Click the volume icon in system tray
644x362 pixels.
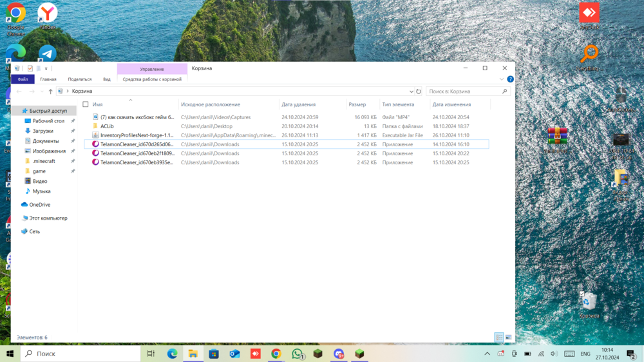click(x=554, y=354)
